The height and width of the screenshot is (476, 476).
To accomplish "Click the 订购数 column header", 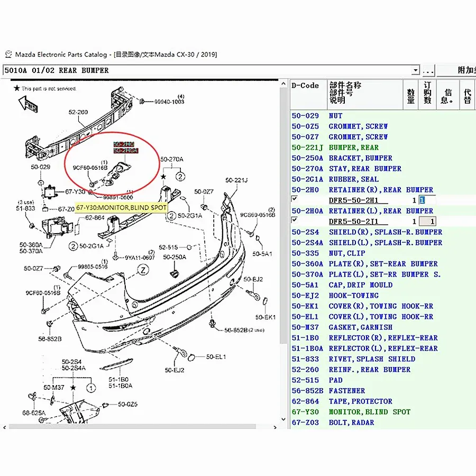I will pos(427,93).
